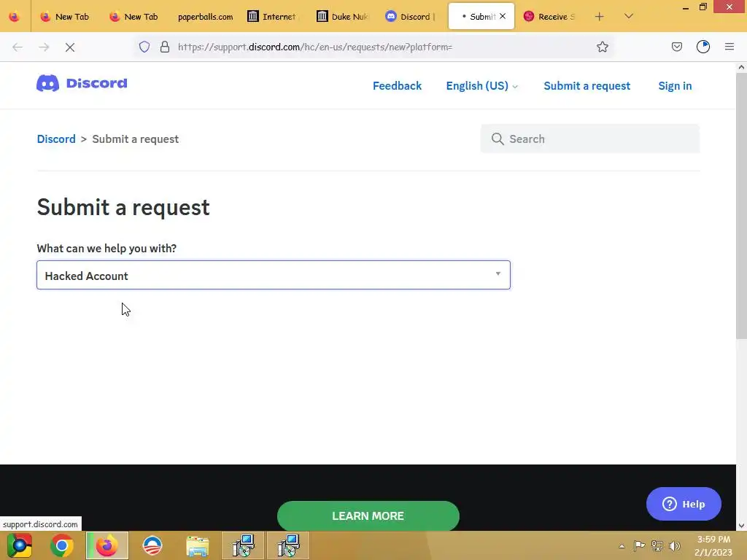Open a new browser tab with plus
This screenshot has width=747, height=560.
(x=600, y=17)
